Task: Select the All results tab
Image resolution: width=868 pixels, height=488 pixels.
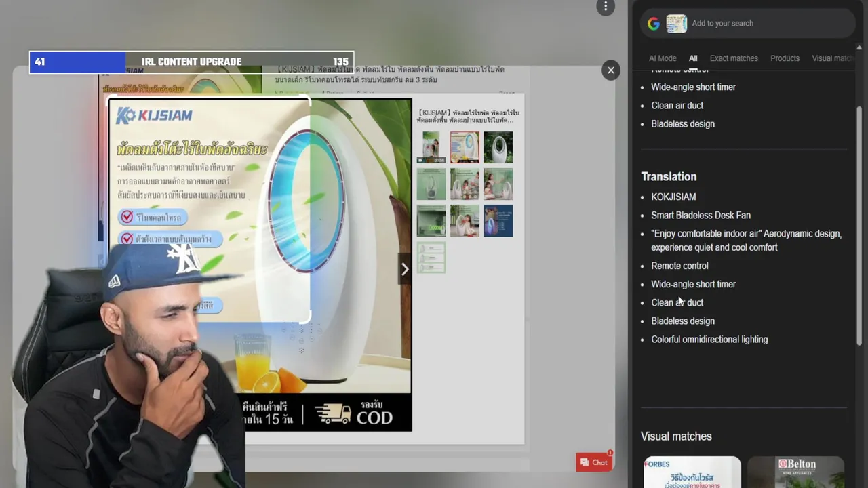Action: click(693, 58)
